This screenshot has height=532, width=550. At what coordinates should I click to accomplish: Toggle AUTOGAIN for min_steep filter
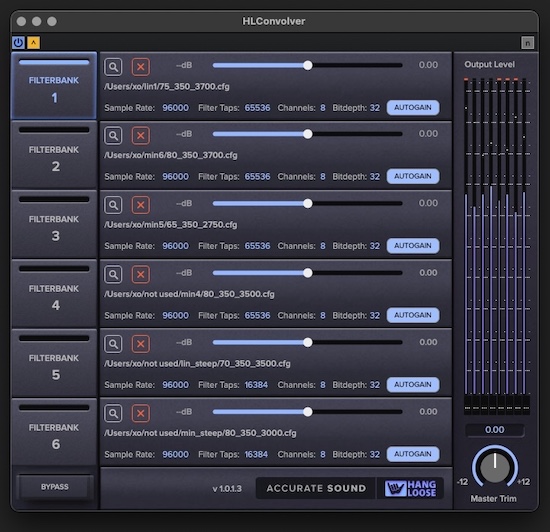click(413, 454)
